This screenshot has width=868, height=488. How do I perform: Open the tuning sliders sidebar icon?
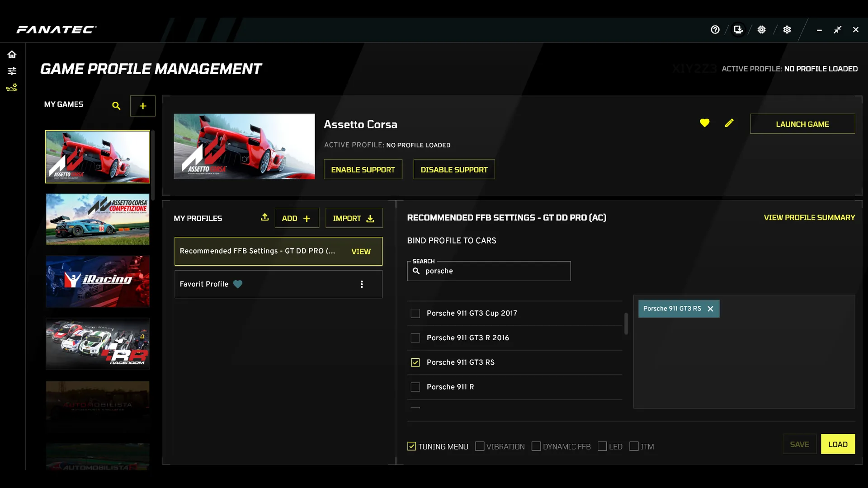[x=12, y=71]
